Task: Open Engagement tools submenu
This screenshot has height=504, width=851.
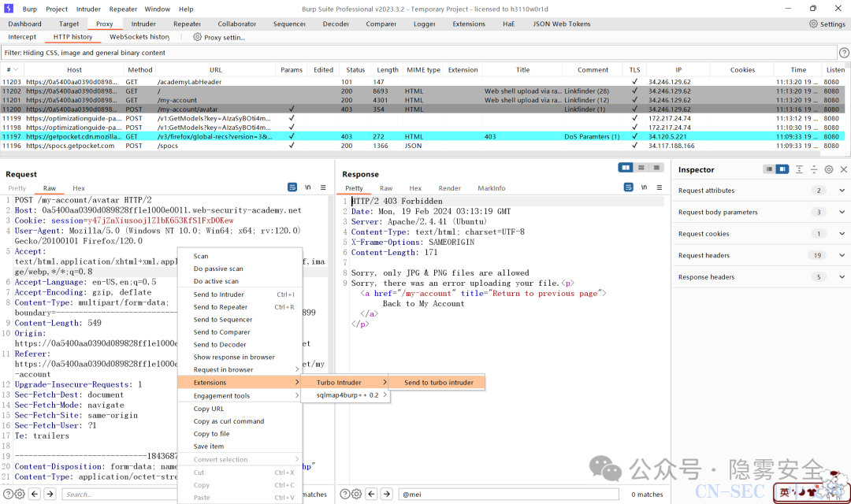Action: (x=240, y=396)
